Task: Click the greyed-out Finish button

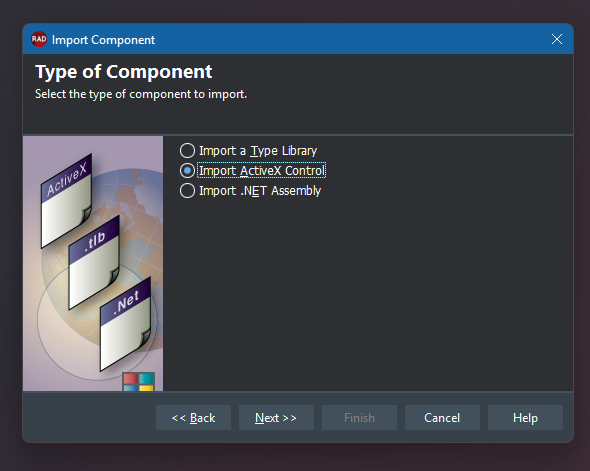Action: pyautogui.click(x=359, y=418)
